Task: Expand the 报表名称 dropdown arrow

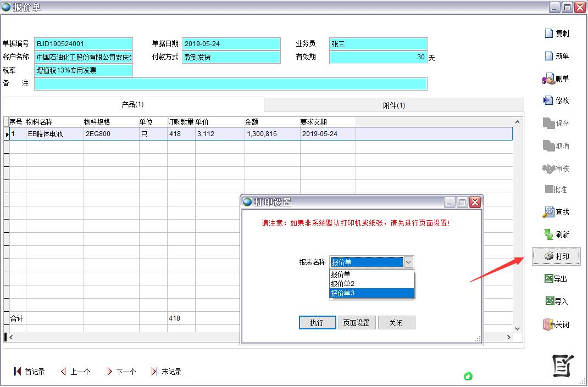Action: [408, 262]
